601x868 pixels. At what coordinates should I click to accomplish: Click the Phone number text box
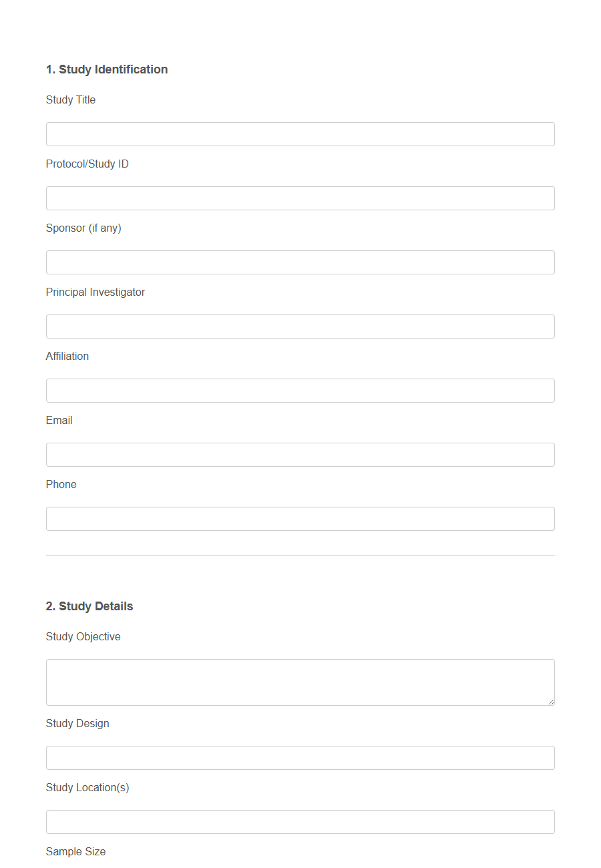[x=300, y=518]
